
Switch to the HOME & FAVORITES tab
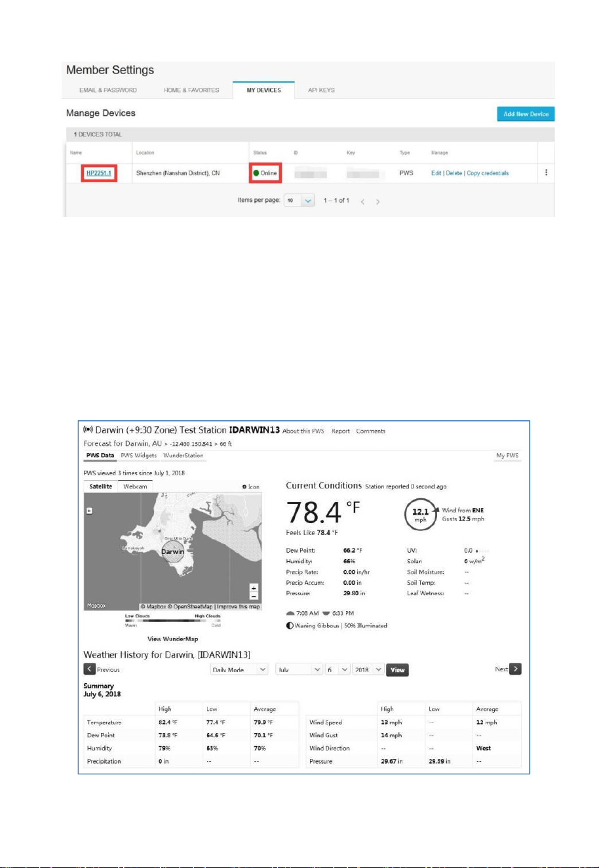[191, 90]
